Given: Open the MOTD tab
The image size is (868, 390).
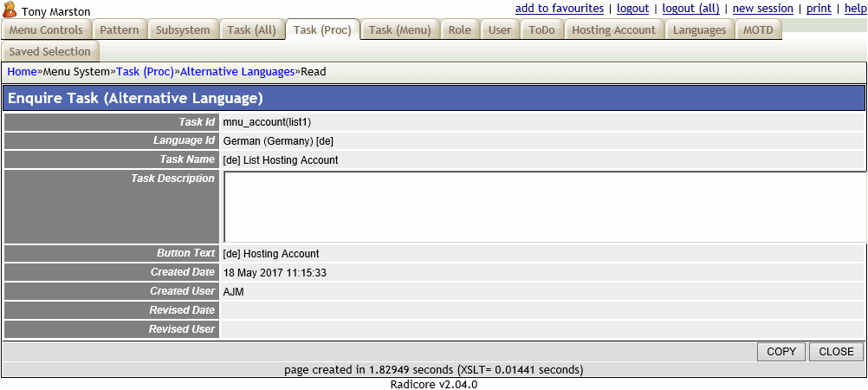Looking at the screenshot, I should (758, 30).
